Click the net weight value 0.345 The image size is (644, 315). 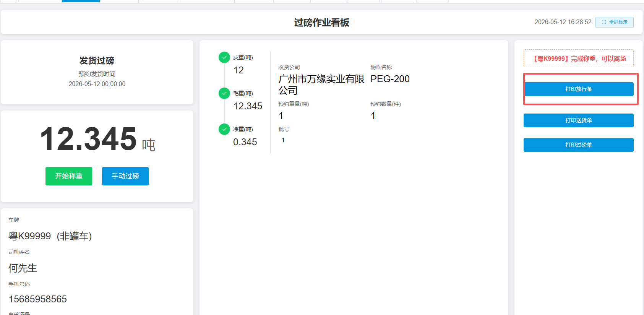245,142
